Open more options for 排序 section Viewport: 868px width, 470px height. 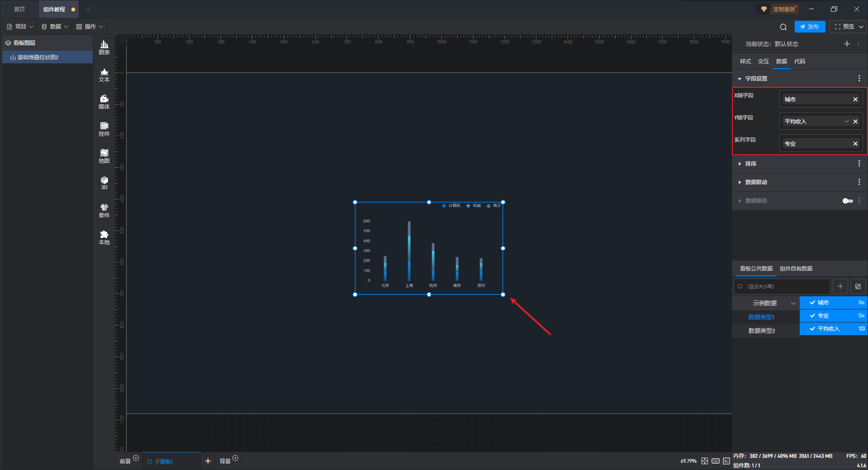tap(859, 164)
